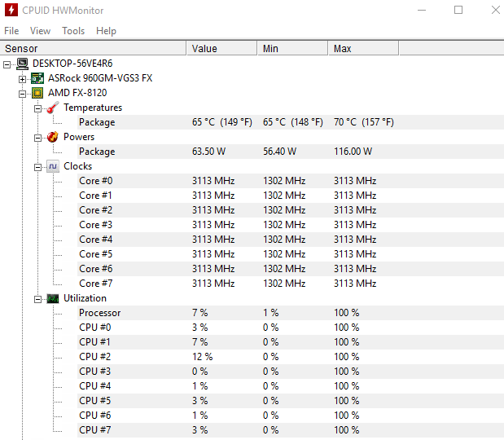504x440 pixels.
Task: Click the Utilization graph icon
Action: (x=53, y=299)
